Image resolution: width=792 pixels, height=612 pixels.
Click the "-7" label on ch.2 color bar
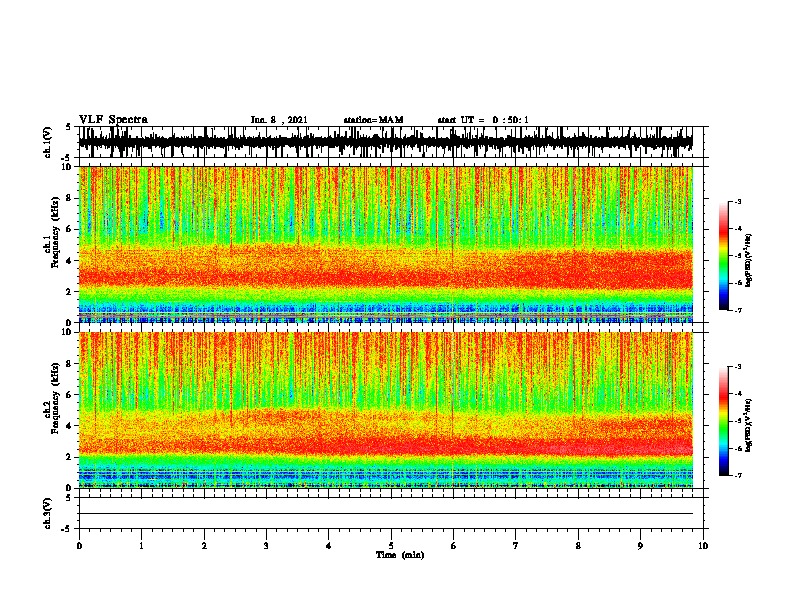point(737,475)
